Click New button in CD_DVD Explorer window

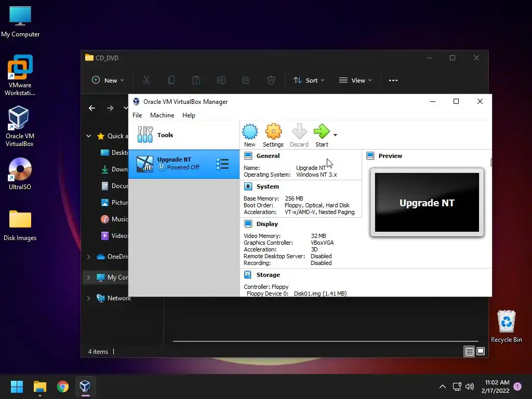coord(108,81)
